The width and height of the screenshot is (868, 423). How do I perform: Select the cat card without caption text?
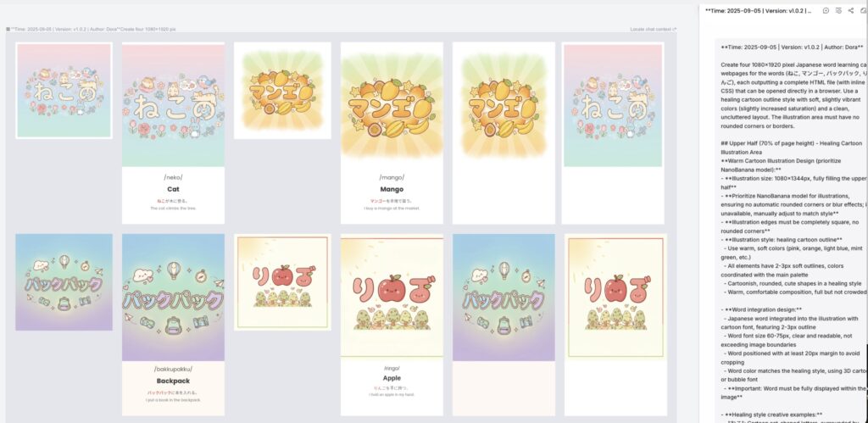click(613, 133)
